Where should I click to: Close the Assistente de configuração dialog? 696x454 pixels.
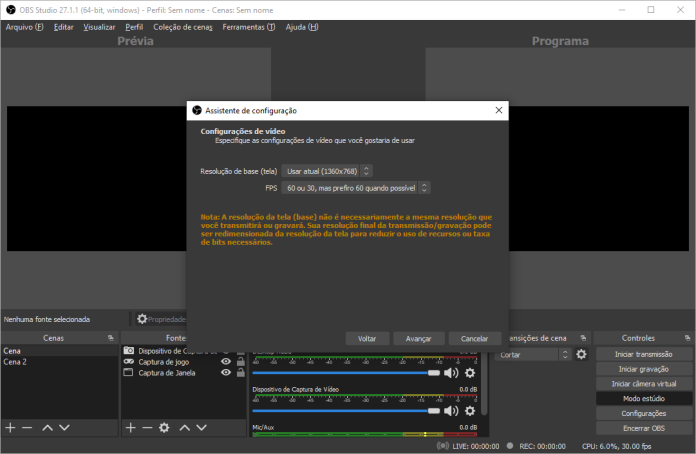499,110
